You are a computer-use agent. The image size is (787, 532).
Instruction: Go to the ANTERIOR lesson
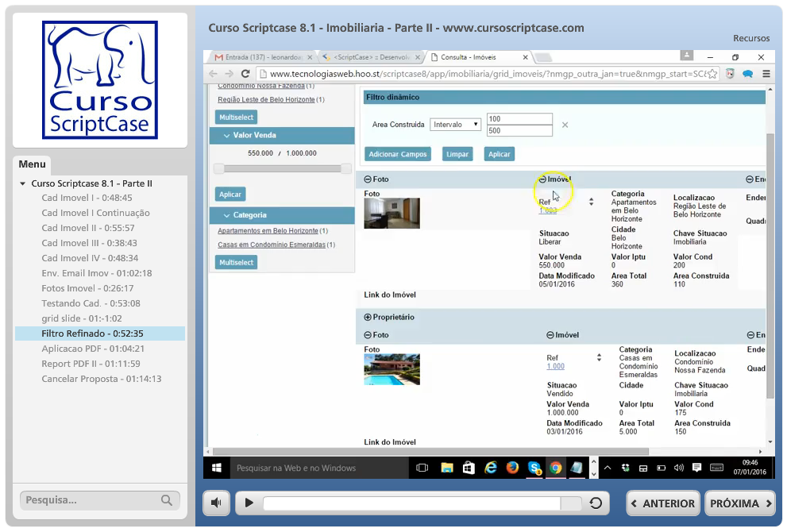click(662, 503)
